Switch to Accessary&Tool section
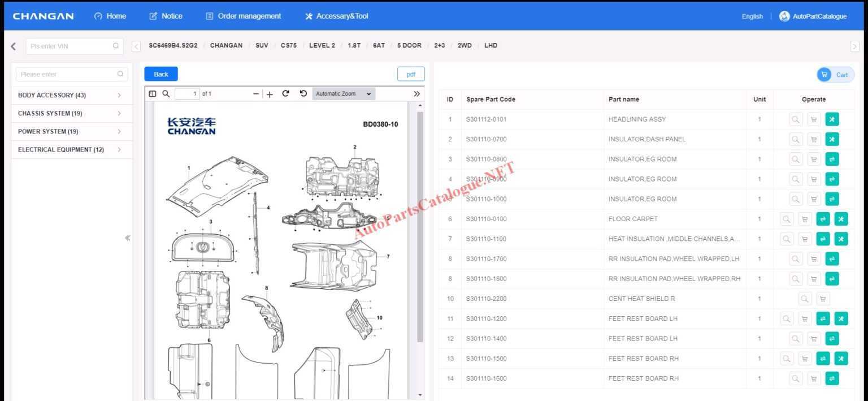Viewport: 868px width, 401px height. click(336, 16)
